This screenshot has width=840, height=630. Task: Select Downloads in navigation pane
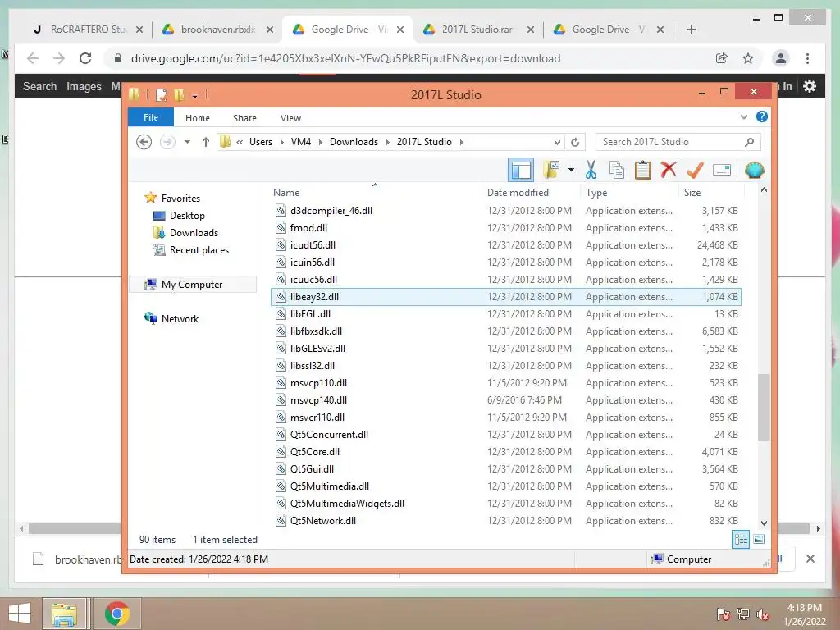194,232
